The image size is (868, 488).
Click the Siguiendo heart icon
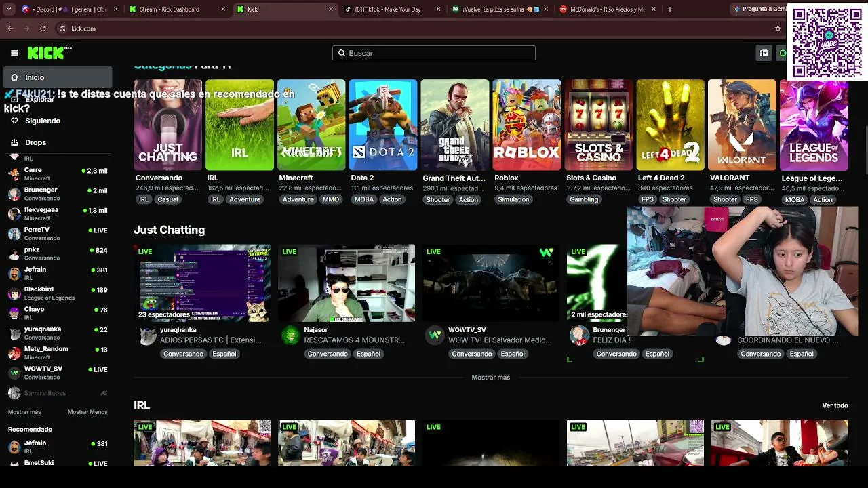[14, 121]
